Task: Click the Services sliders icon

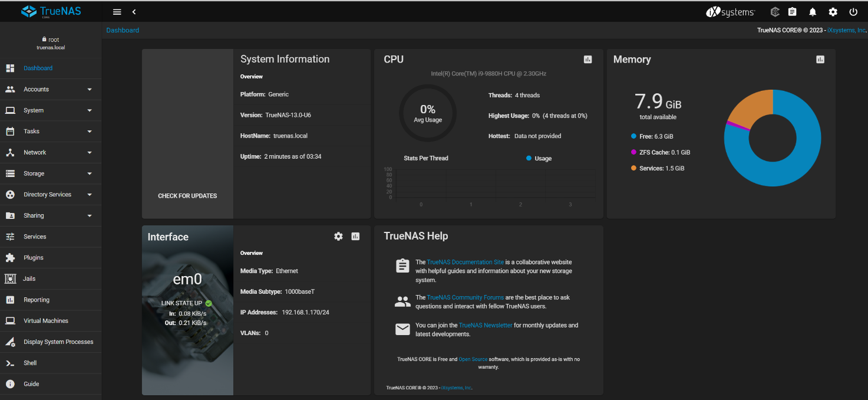Action: [x=10, y=237]
